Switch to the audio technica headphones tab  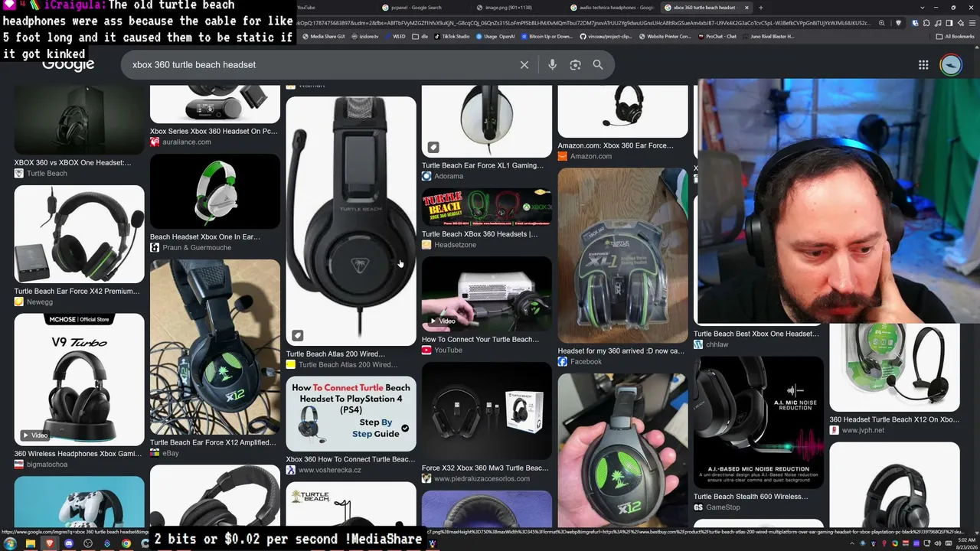tap(612, 8)
